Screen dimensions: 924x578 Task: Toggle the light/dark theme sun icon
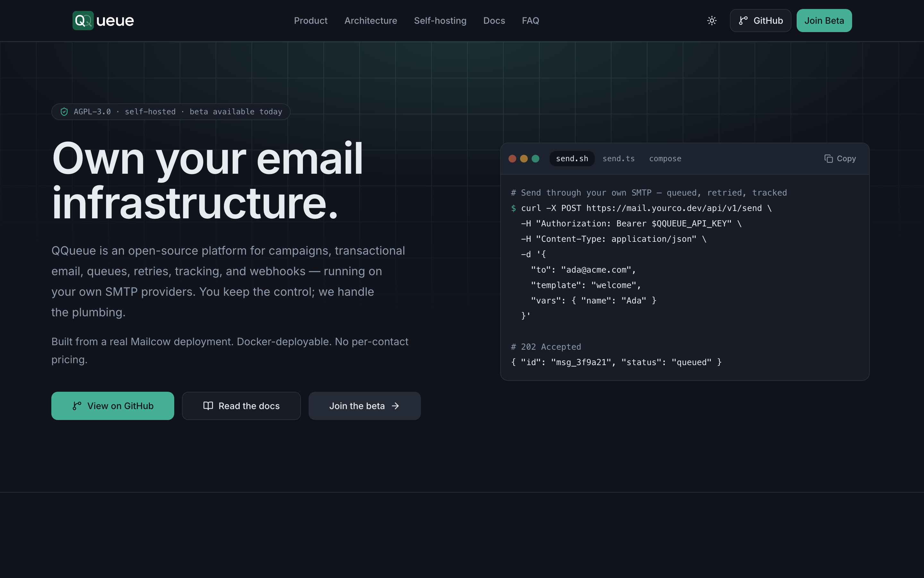point(712,21)
